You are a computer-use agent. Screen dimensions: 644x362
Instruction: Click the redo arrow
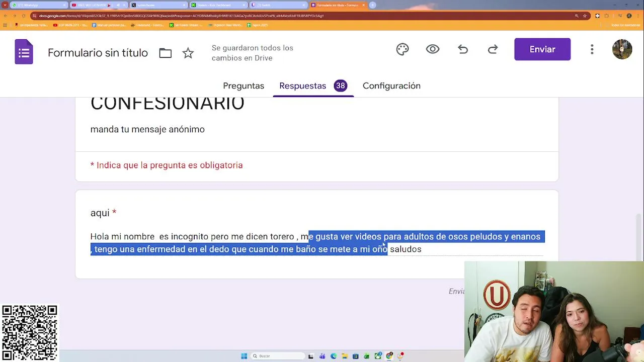click(493, 49)
